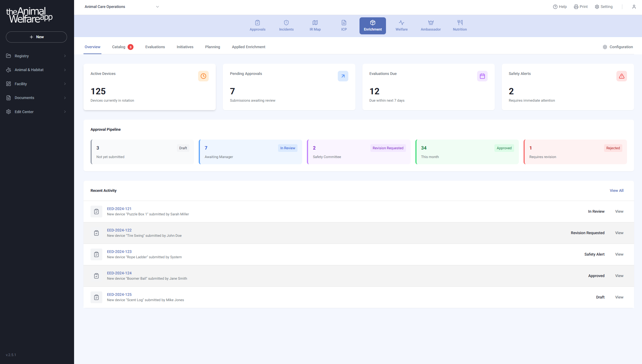
Task: Select the Evaluations Due calendar icon
Action: pyautogui.click(x=482, y=76)
